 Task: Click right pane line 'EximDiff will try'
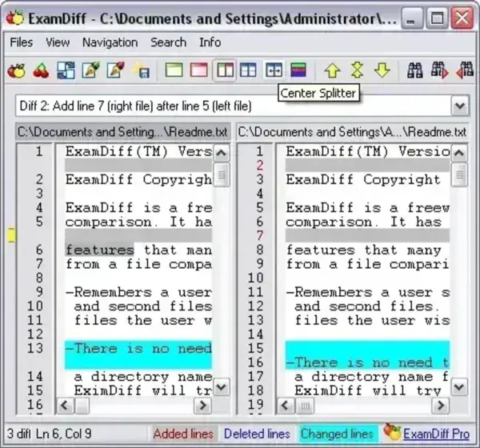click(x=367, y=391)
